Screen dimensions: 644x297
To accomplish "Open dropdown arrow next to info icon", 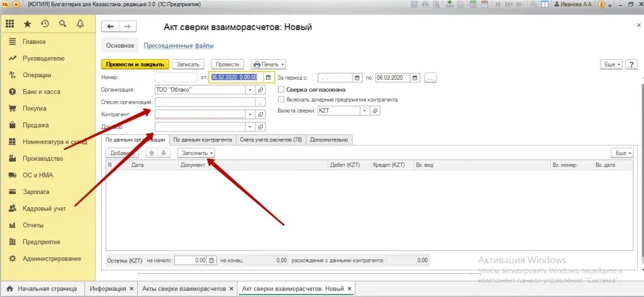I will 610,5.
